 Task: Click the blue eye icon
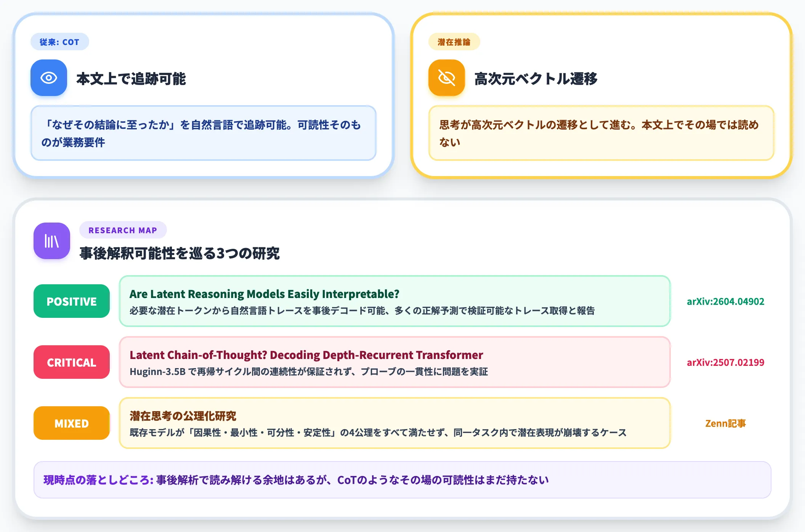pos(49,78)
